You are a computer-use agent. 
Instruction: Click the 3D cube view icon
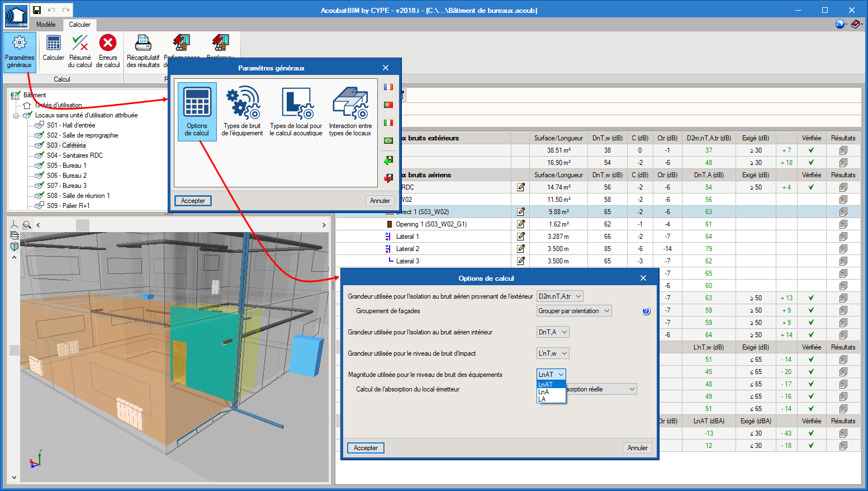[x=15, y=246]
